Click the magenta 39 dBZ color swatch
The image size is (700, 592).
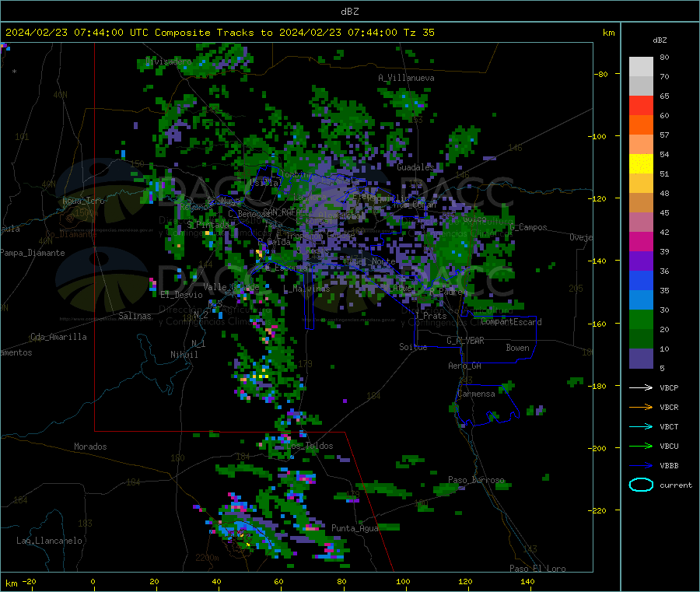[x=641, y=241]
